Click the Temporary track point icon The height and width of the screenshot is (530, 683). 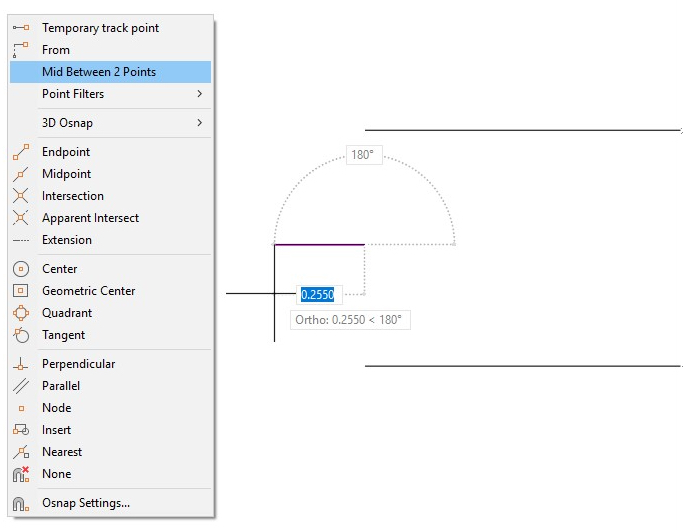pos(21,28)
